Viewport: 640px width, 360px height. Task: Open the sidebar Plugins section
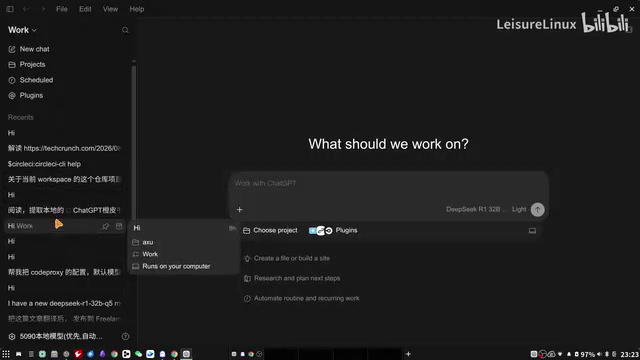tap(26, 96)
